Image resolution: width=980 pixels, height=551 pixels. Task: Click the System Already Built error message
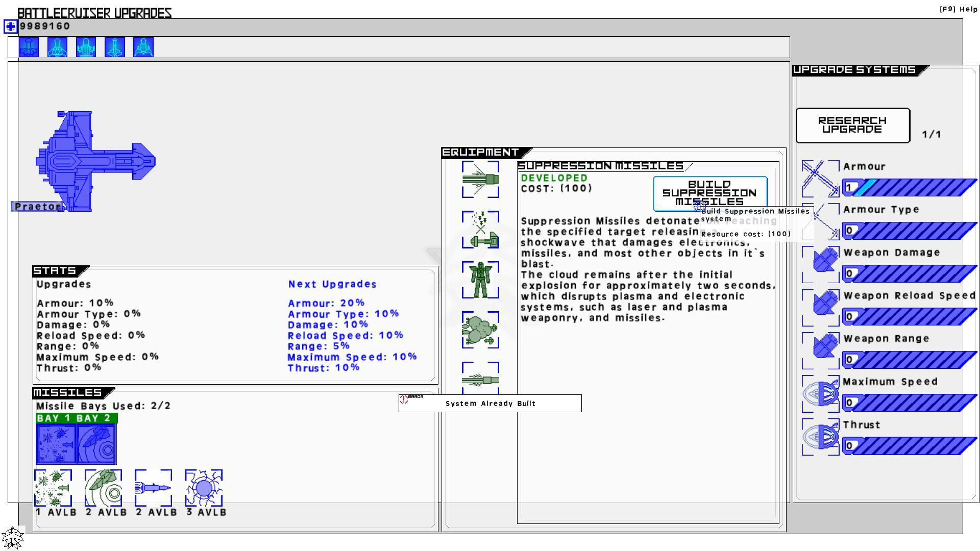point(490,403)
